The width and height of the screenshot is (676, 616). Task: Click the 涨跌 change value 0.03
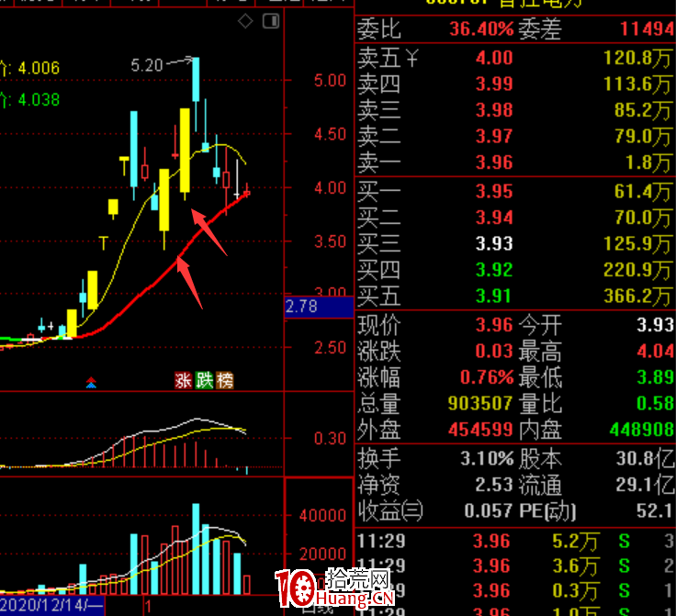(x=494, y=352)
